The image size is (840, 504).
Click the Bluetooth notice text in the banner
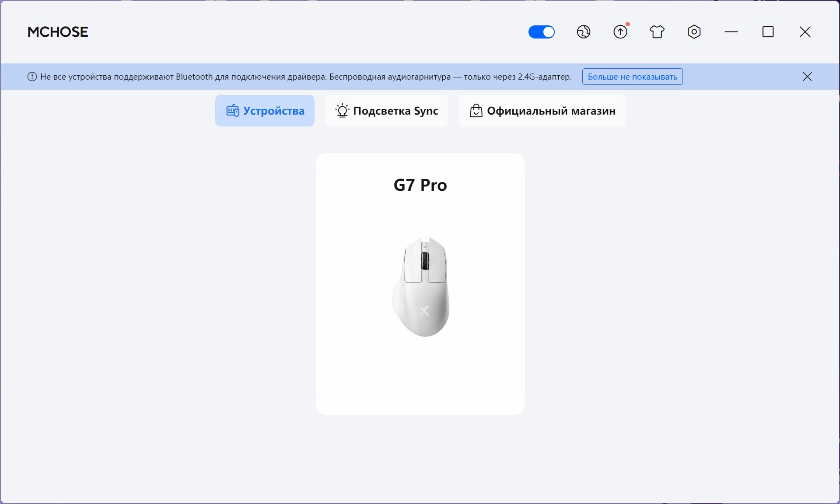(x=306, y=77)
